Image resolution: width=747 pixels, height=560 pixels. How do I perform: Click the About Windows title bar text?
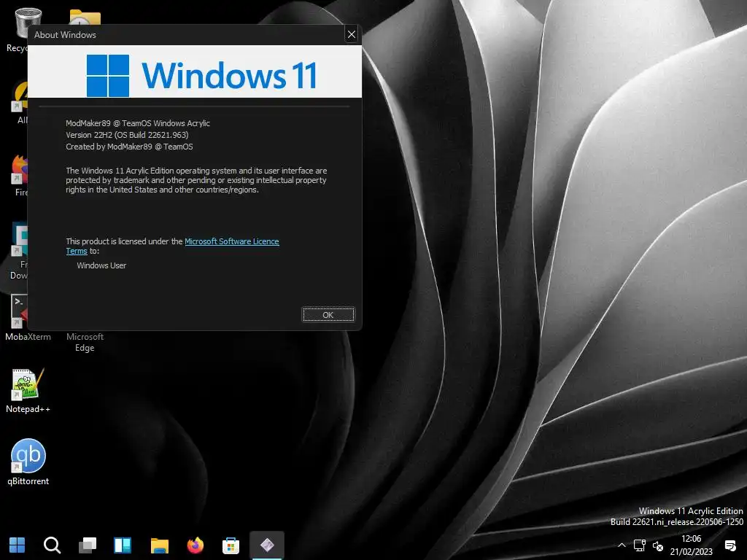click(65, 35)
